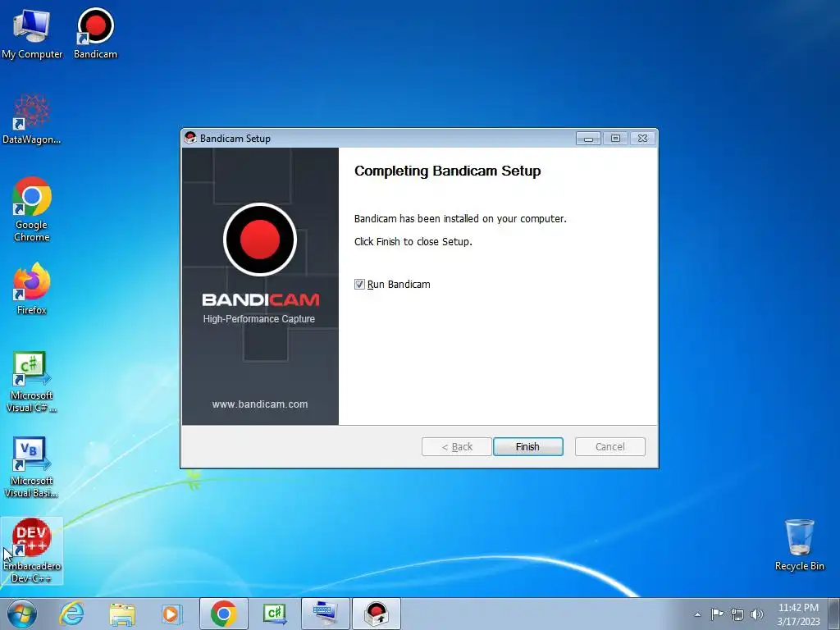Click the Show desktop strip
Screen dimensions: 840x630
[x=834, y=614]
